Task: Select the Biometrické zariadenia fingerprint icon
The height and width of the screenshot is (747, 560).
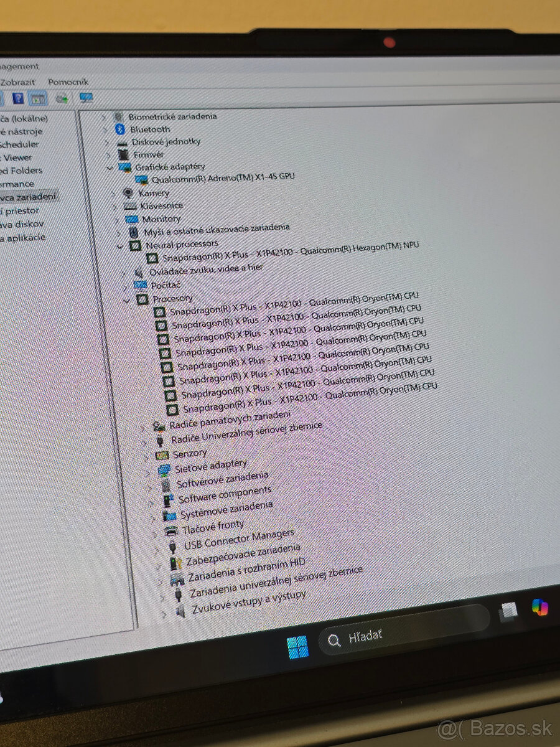Action: pos(118,116)
